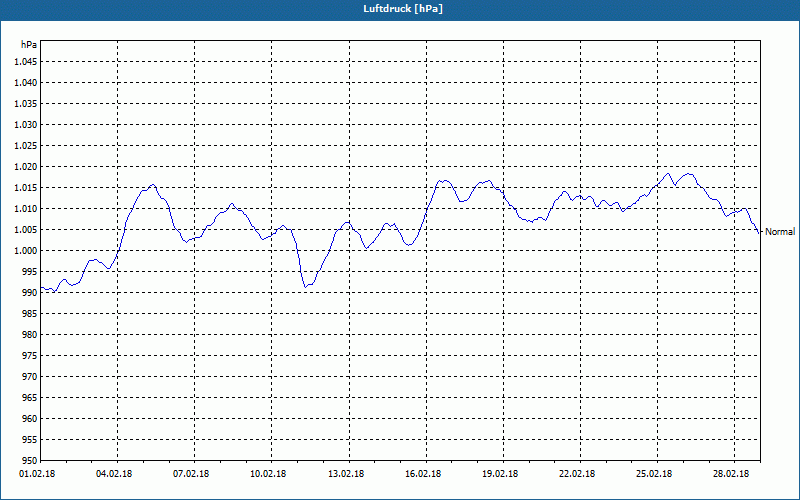Click the 960 y-axis label
Screen dimensions: 800x500
click(x=30, y=419)
